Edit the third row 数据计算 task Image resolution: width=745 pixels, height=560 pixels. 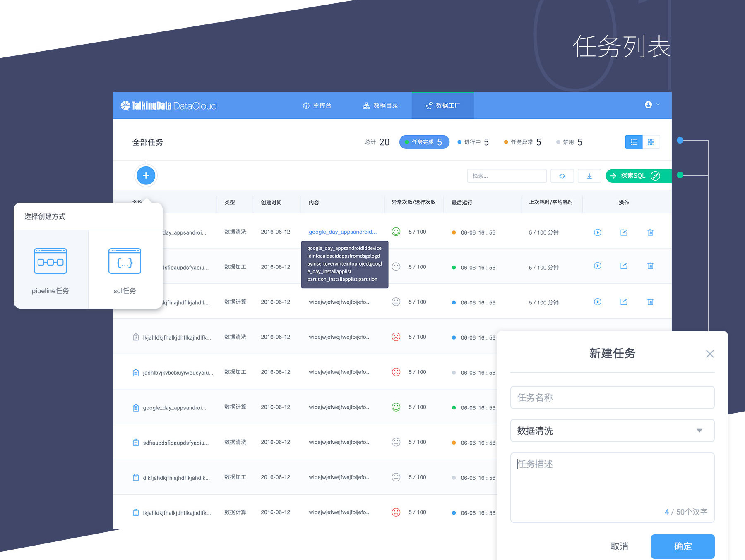point(624,302)
